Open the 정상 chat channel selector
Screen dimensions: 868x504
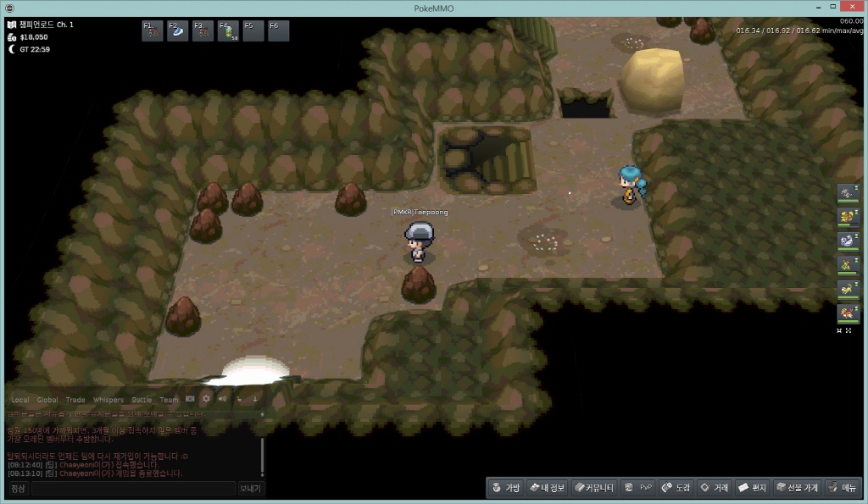click(x=18, y=489)
